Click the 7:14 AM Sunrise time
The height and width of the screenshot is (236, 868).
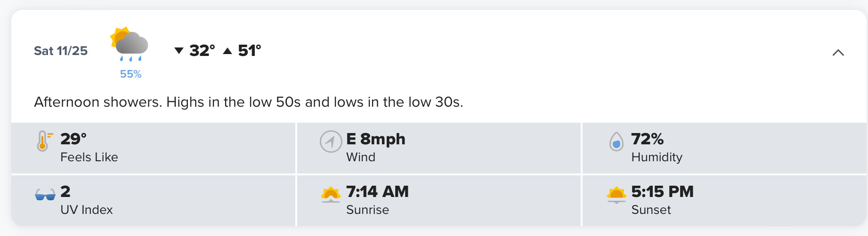pyautogui.click(x=377, y=191)
